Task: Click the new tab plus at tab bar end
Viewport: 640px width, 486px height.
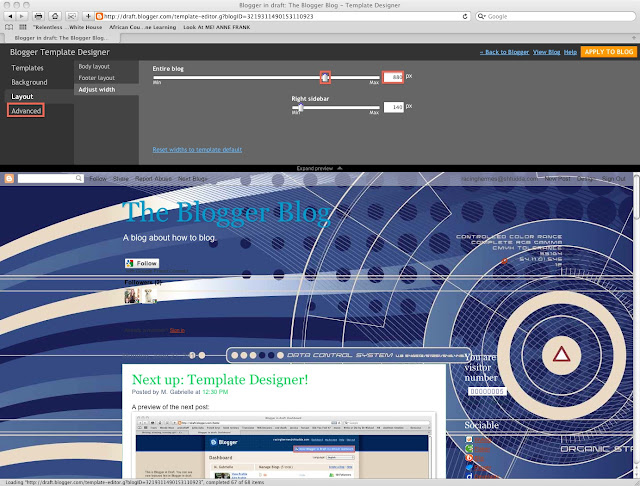Action: point(634,38)
